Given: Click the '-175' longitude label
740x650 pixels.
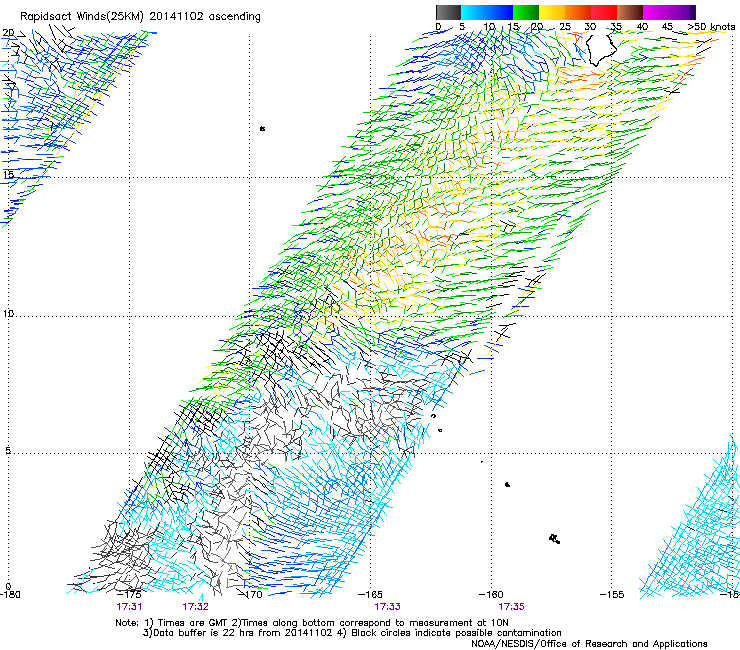Looking at the screenshot, I should [129, 595].
